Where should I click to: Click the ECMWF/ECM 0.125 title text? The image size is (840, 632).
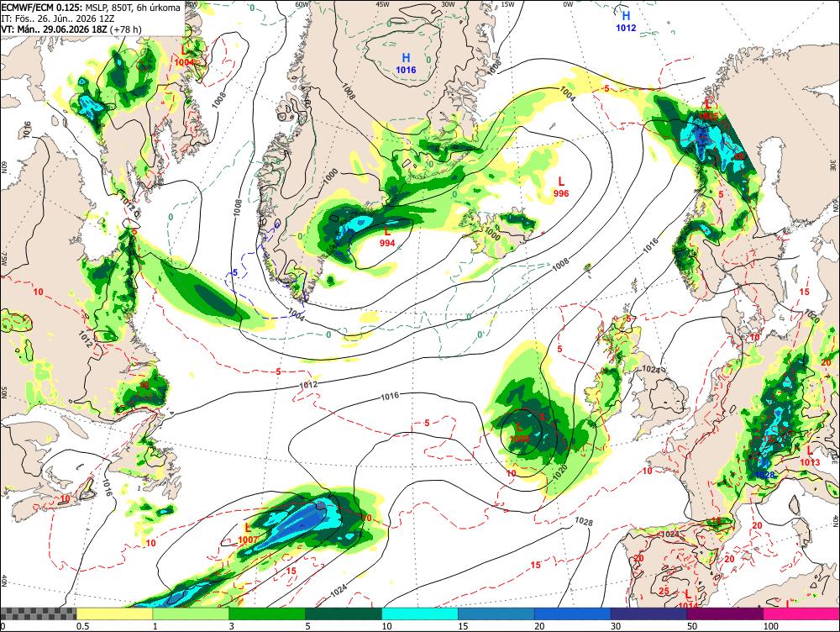point(42,8)
